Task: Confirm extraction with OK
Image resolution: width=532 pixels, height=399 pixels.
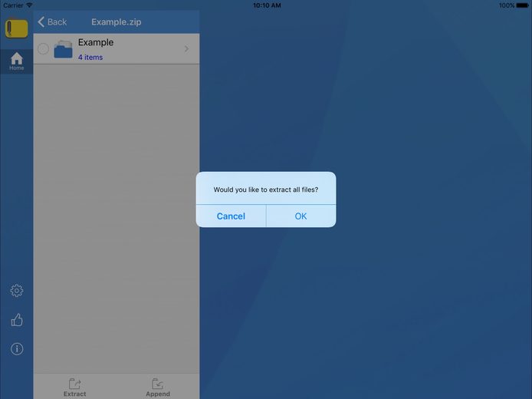Action: point(301,216)
